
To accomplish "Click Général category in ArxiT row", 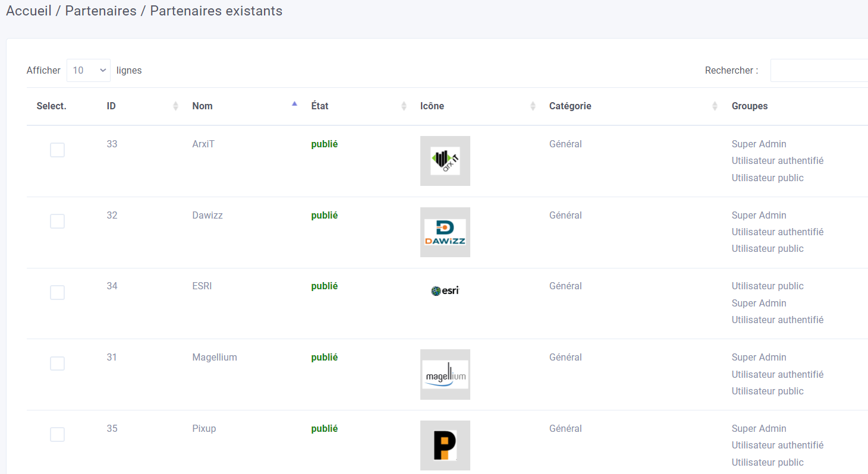I will [x=565, y=144].
